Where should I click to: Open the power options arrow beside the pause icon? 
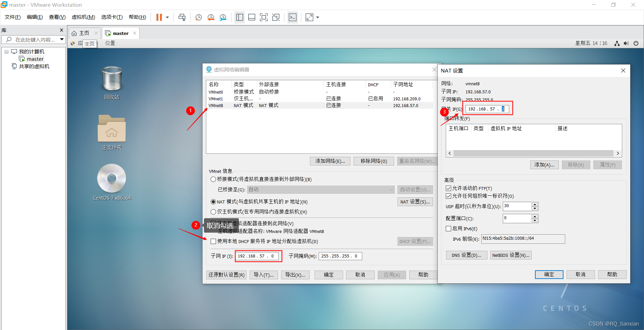167,17
